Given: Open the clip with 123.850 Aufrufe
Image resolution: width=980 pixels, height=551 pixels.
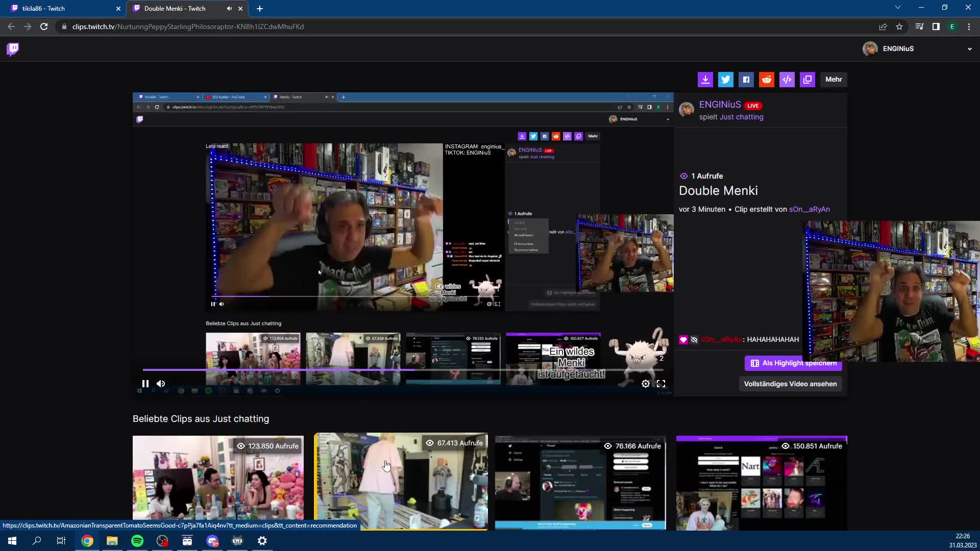Looking at the screenshot, I should (x=218, y=483).
